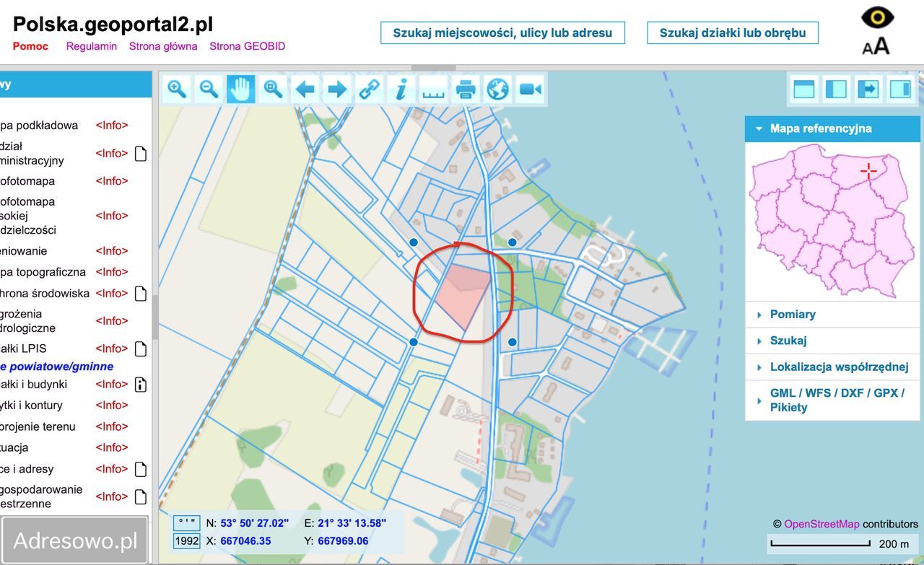Click the 'powiatowe/gminne' section heading

pyautogui.click(x=57, y=367)
